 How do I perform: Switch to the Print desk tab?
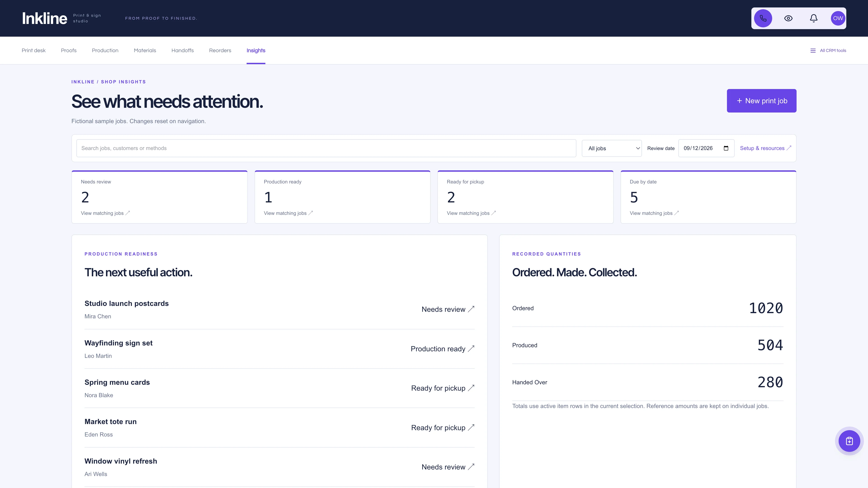coord(34,51)
